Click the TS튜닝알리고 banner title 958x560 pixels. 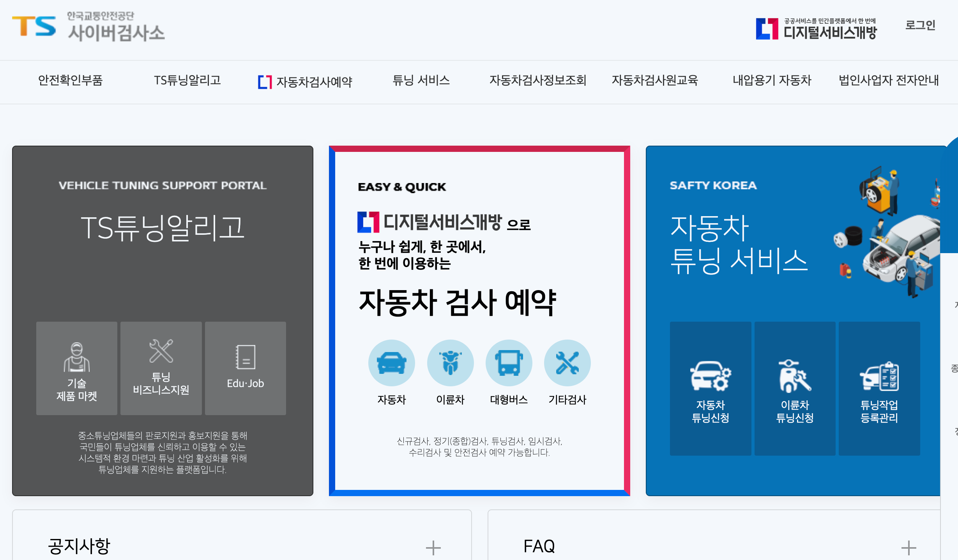pos(163,228)
